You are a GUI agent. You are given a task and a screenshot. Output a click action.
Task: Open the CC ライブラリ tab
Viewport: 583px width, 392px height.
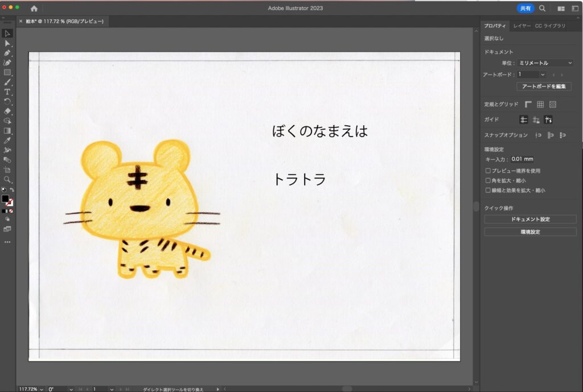[550, 26]
